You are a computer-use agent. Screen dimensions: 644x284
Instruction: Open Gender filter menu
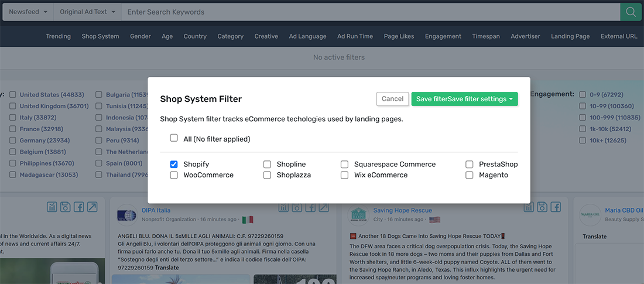tap(141, 36)
